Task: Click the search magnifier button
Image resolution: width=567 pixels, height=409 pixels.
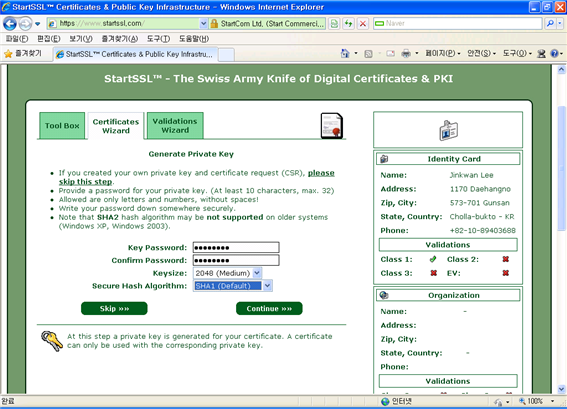Action: tap(550, 24)
